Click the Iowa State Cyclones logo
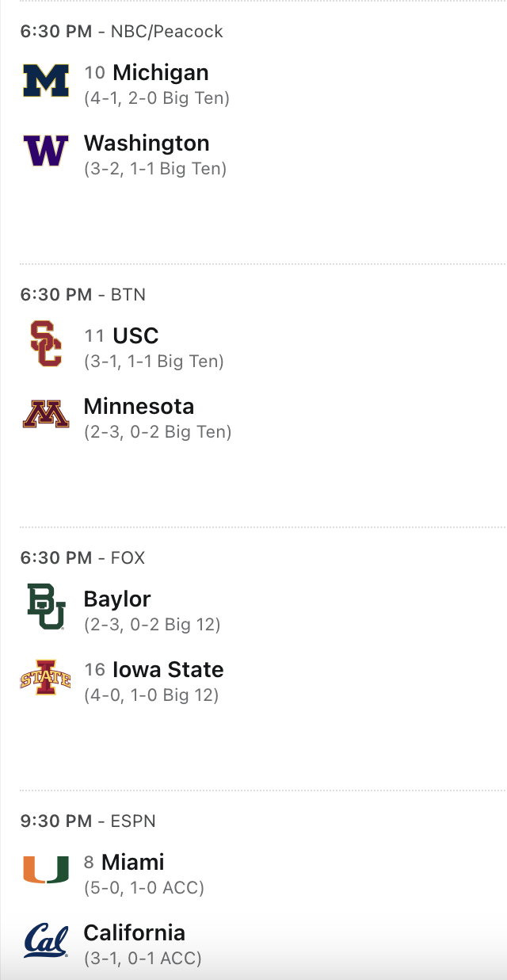This screenshot has width=507, height=980. [46, 677]
